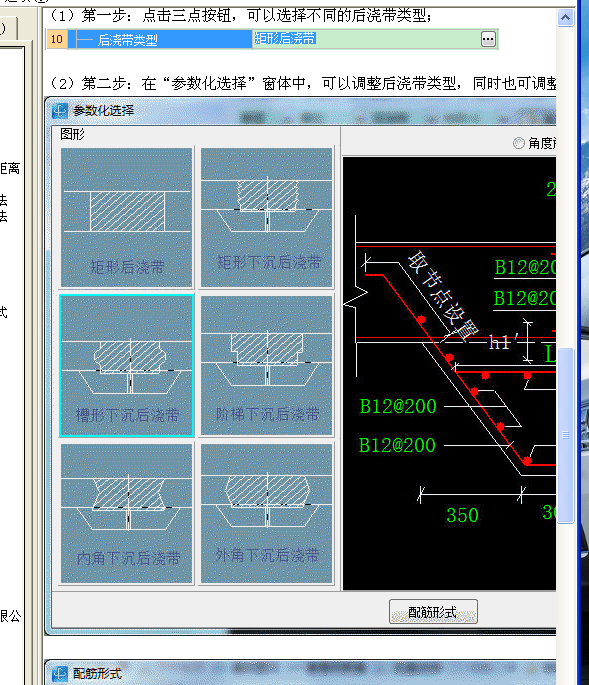Click the scroll-up arrow of the help scrollbar
The width and height of the screenshot is (589, 685).
coord(565,17)
